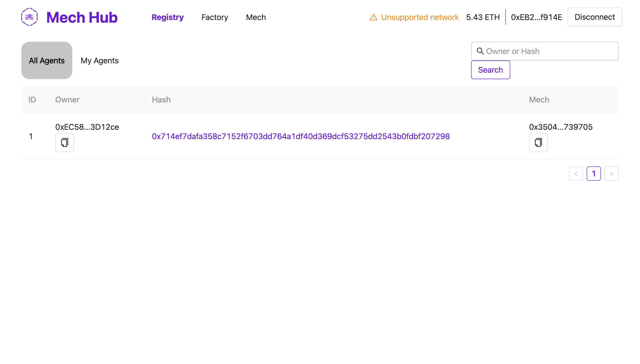Screen dimensions: 640x364
Task: Copy the mech address 0x3504...739705
Action: click(x=538, y=142)
